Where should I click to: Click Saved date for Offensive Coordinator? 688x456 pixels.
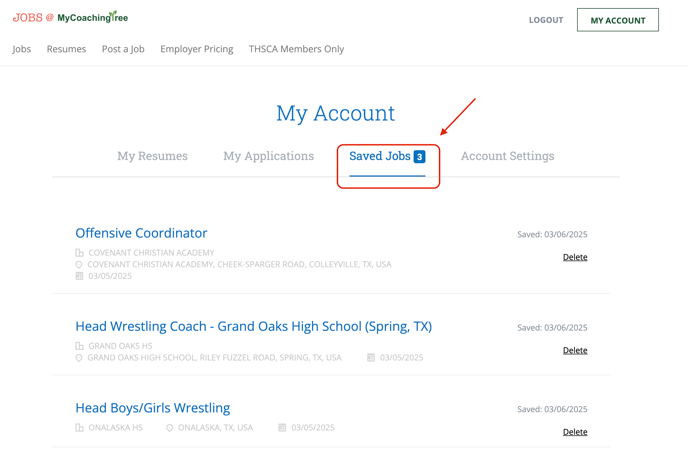coord(552,234)
